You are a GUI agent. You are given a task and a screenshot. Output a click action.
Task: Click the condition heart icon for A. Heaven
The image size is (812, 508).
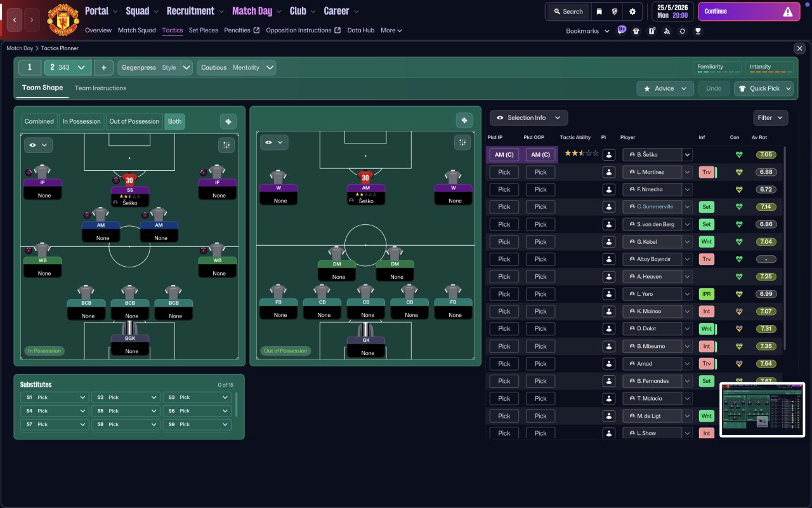tap(739, 276)
